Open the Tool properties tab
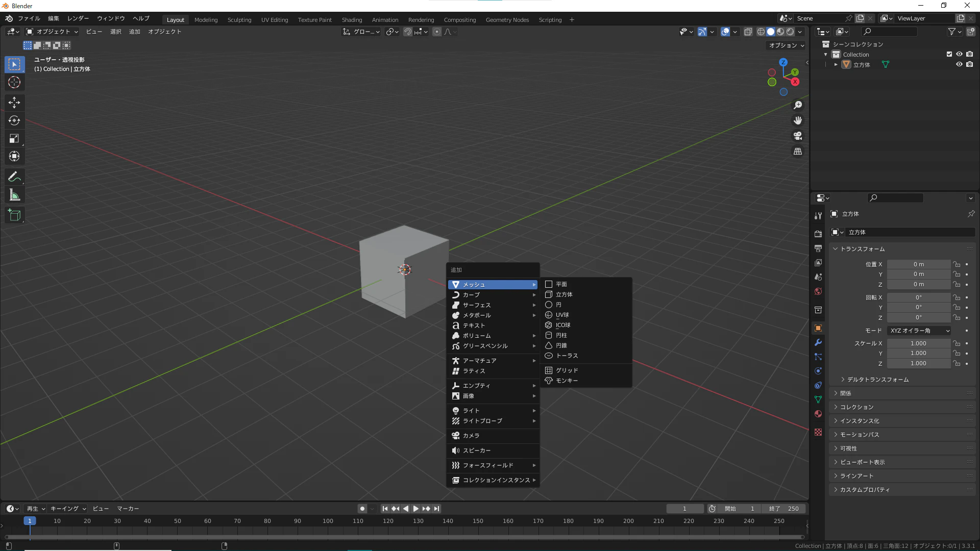980x551 pixels. [x=818, y=216]
